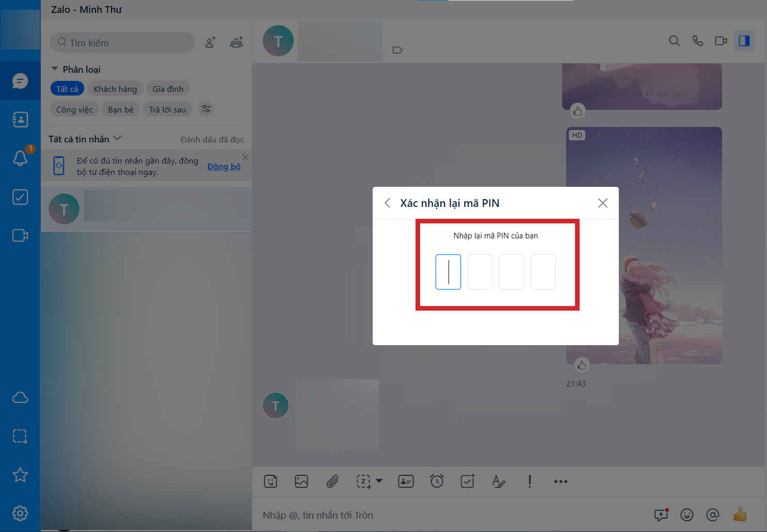The image size is (767, 532).
Task: Select the Khách hàng category tag
Action: (115, 89)
